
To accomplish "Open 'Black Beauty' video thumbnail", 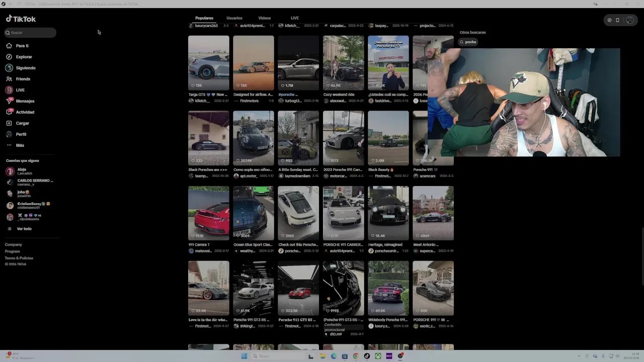I will click(388, 138).
